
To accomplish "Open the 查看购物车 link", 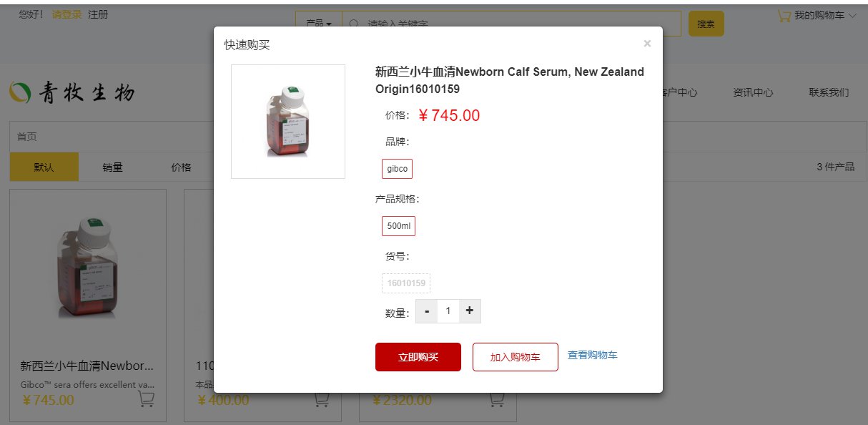I will pyautogui.click(x=593, y=355).
